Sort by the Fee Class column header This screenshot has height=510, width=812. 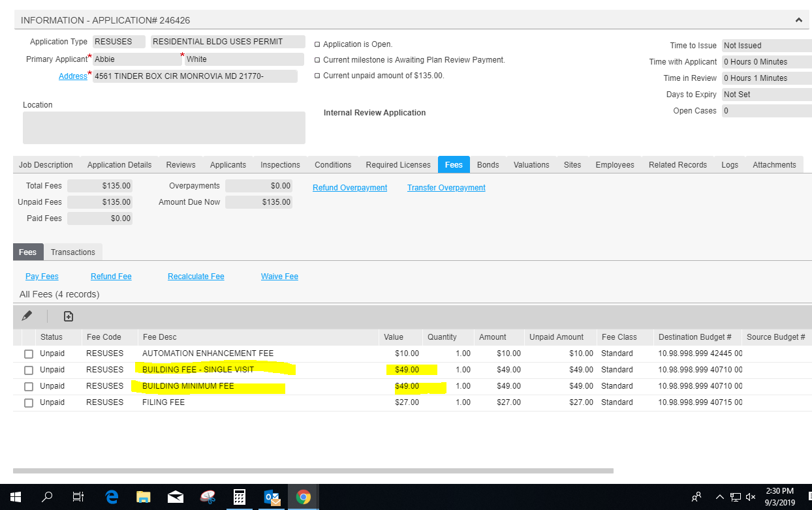coord(619,337)
